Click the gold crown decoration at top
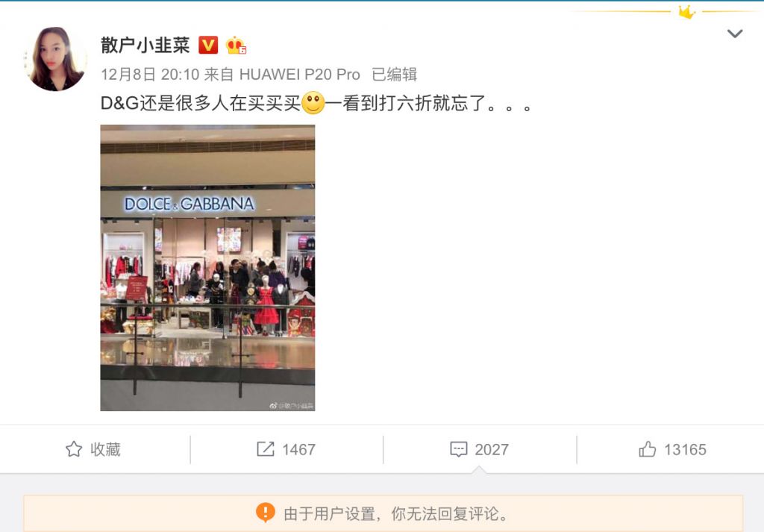Viewport: 764px width, 532px height. [686, 12]
